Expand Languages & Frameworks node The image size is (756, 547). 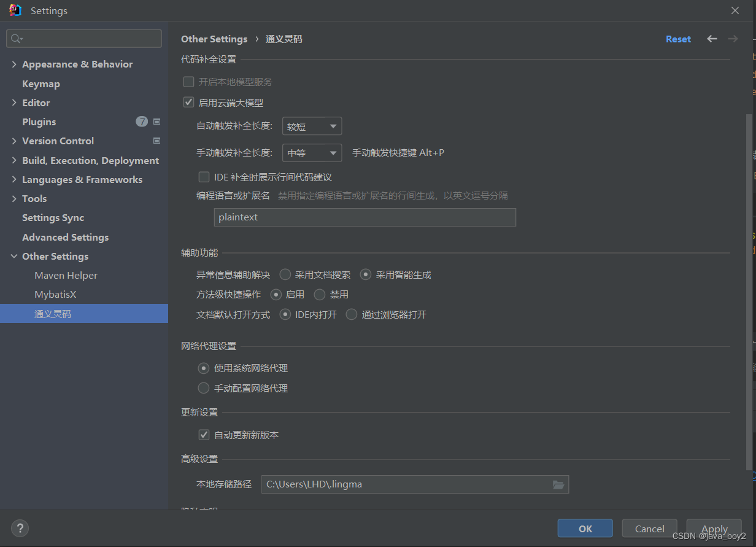[14, 179]
